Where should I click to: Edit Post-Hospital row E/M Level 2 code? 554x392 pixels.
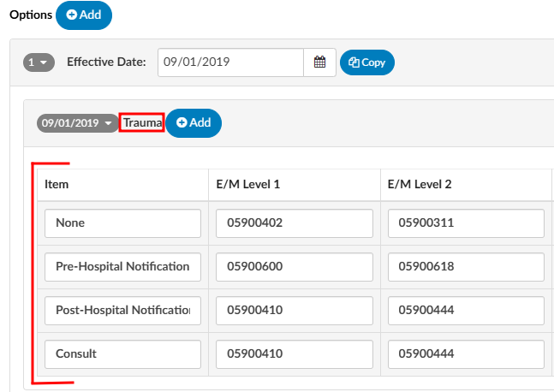466,311
